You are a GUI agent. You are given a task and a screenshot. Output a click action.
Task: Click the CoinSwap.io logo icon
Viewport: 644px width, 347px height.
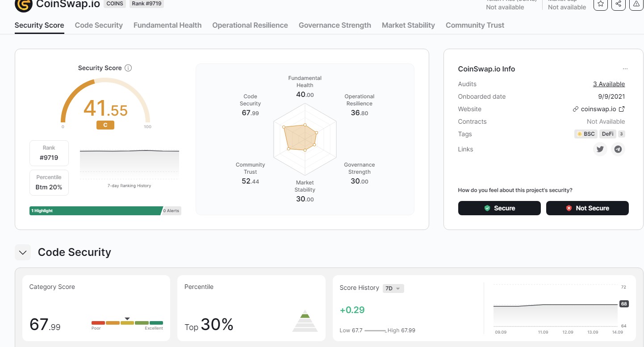pos(23,4)
